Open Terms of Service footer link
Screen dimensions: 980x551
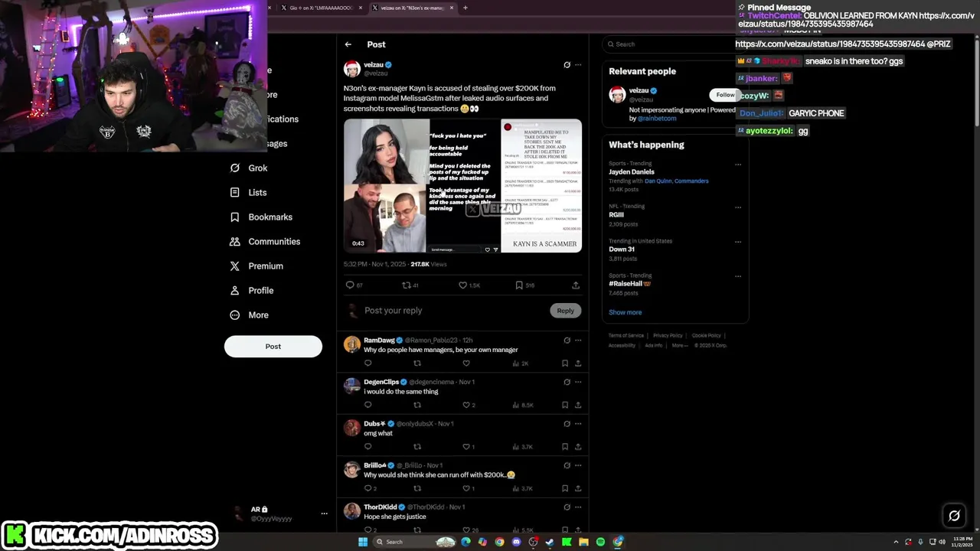pyautogui.click(x=626, y=336)
